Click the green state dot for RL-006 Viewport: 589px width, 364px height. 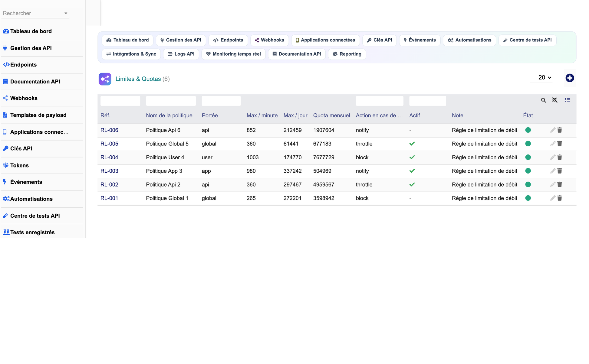click(528, 130)
